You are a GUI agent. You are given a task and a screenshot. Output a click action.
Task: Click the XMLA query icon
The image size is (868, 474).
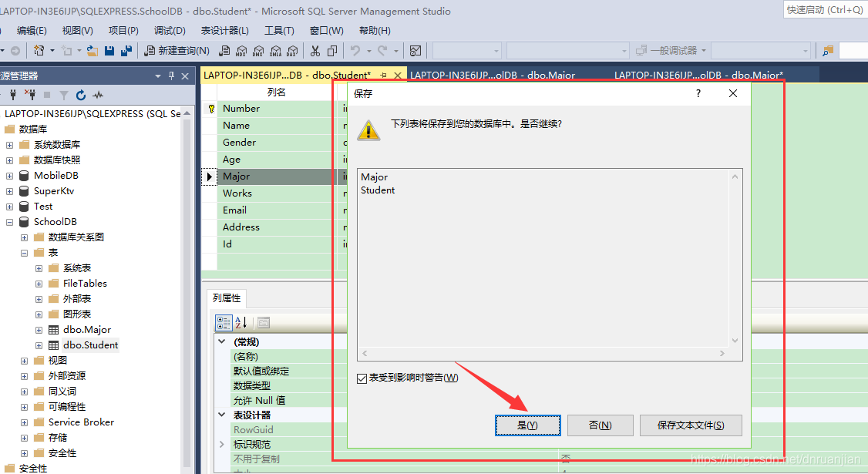[276, 50]
